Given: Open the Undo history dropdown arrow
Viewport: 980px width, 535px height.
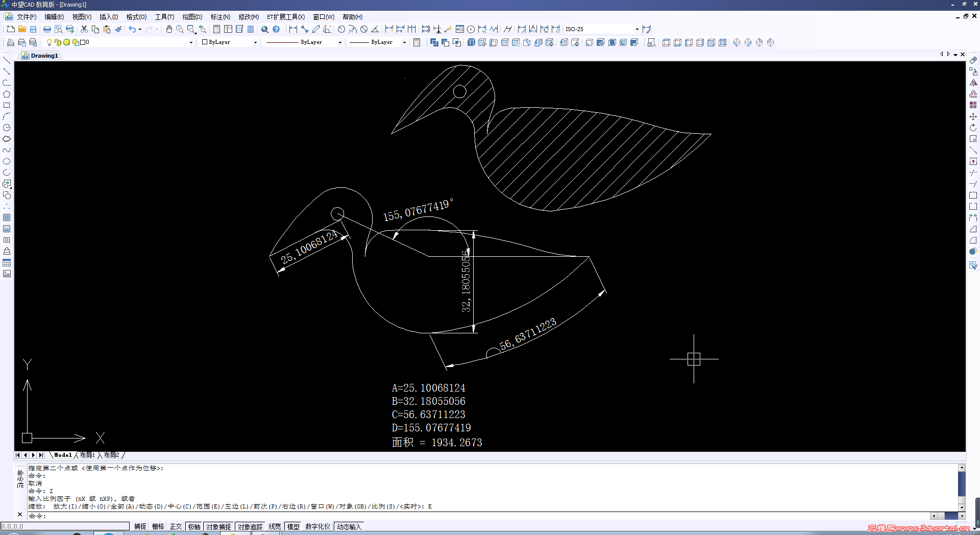Looking at the screenshot, I should pyautogui.click(x=140, y=29).
